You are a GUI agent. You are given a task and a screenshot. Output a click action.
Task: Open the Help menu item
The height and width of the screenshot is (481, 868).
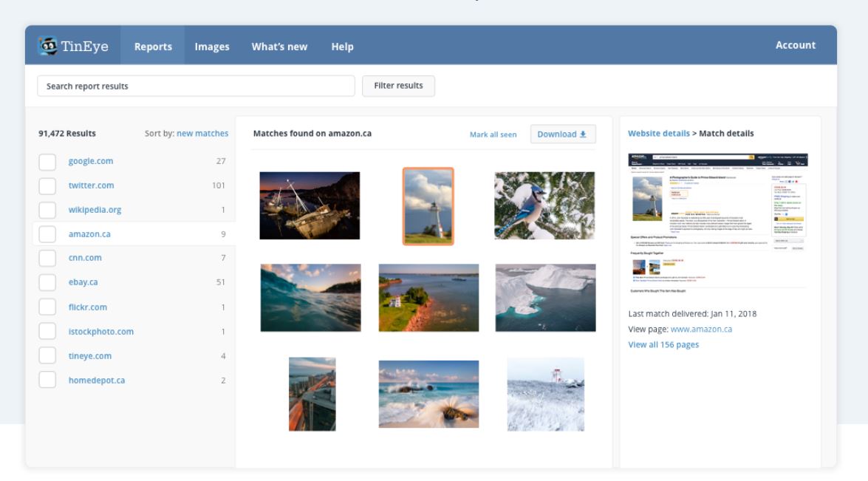pos(342,47)
